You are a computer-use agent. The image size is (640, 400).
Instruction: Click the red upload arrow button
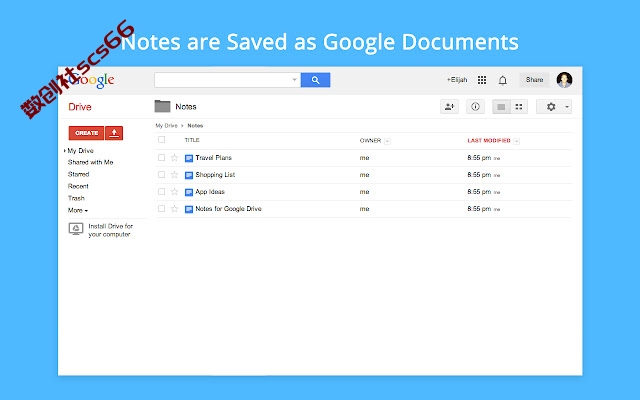pos(114,133)
